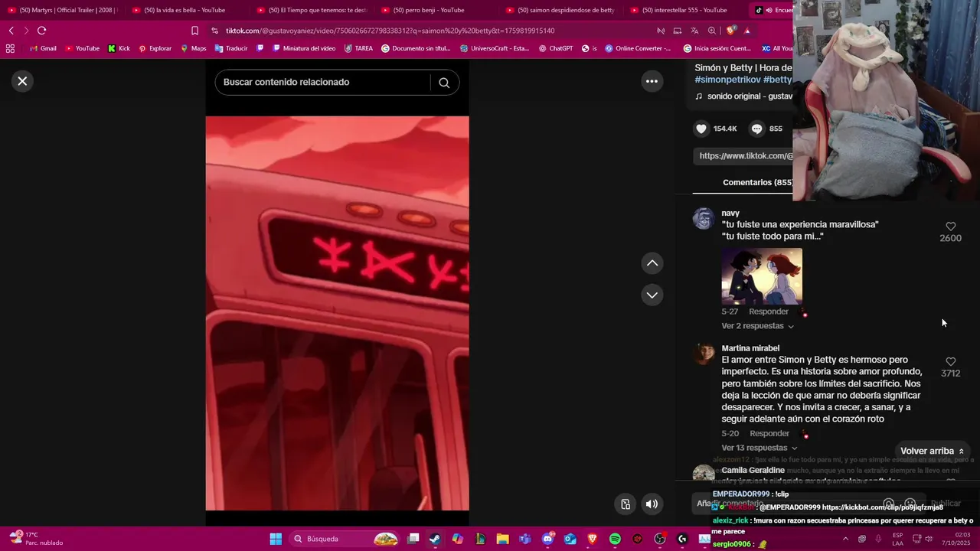980x551 pixels.
Task: Expand 'Ver 2 respuestas' under navy's comment
Action: click(x=757, y=326)
